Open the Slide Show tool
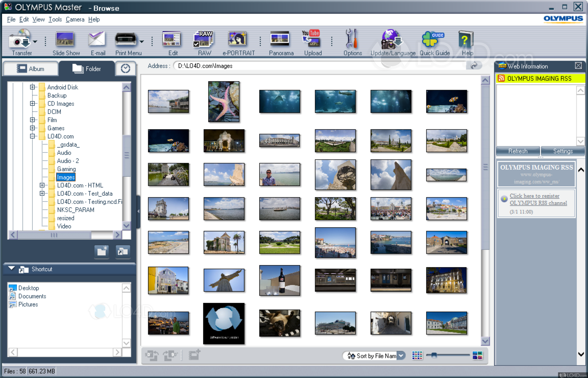588x378 pixels. click(65, 39)
